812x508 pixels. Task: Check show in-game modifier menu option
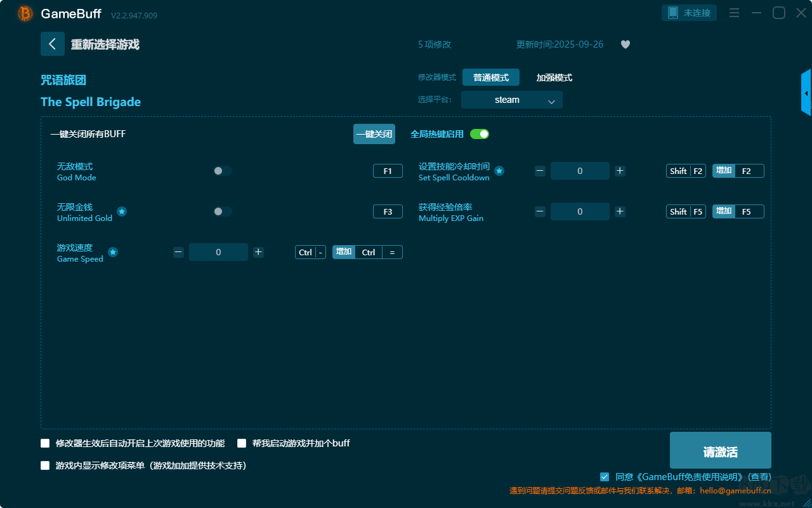(x=45, y=465)
